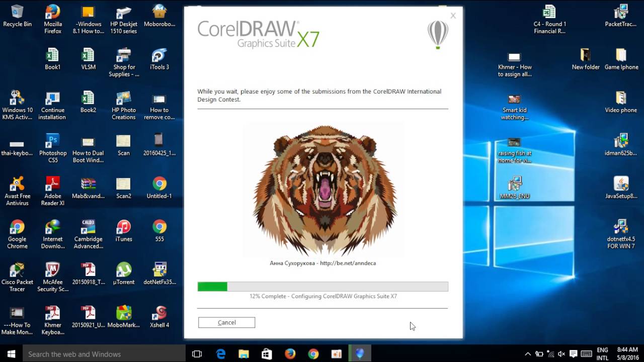Select the Photoshop CS5 icon
This screenshot has height=362, width=644.
[53, 148]
